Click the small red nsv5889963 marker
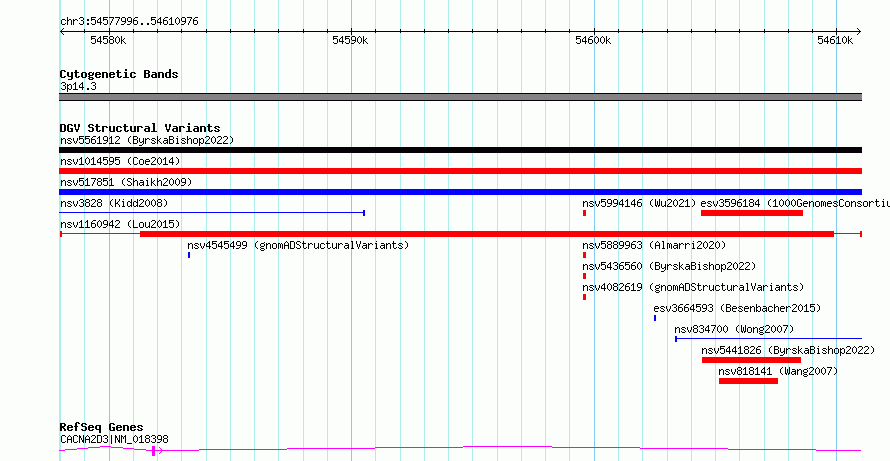Screen dimensions: 890x461 585,255
